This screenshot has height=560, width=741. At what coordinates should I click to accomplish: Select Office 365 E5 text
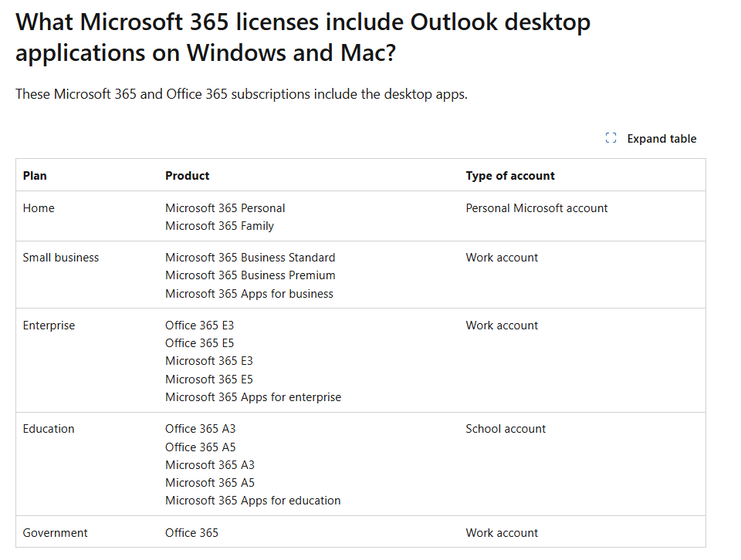[x=199, y=343]
